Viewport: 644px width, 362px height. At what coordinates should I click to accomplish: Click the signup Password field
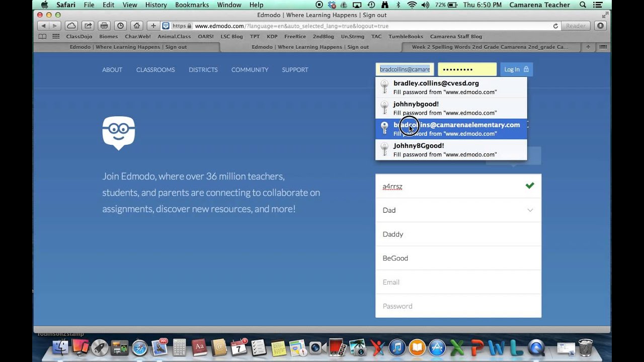(458, 306)
